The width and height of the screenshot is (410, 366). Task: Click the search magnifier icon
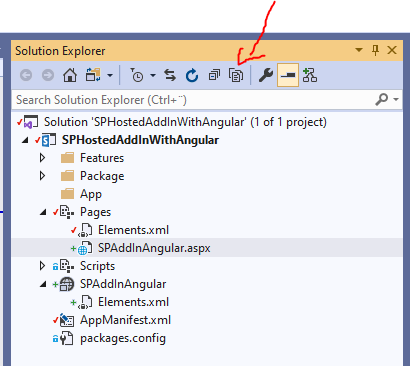(382, 100)
